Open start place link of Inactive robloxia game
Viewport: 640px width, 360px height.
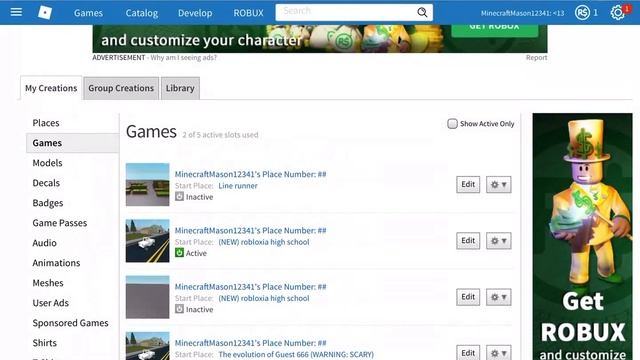point(264,298)
